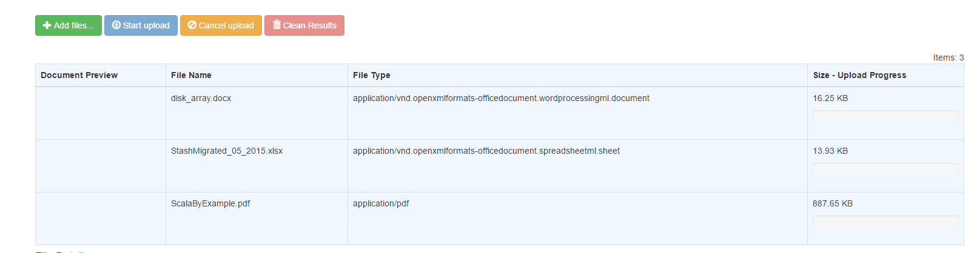Click the Add files... button label
Image resolution: width=980 pixels, height=253 pixels.
pos(74,25)
